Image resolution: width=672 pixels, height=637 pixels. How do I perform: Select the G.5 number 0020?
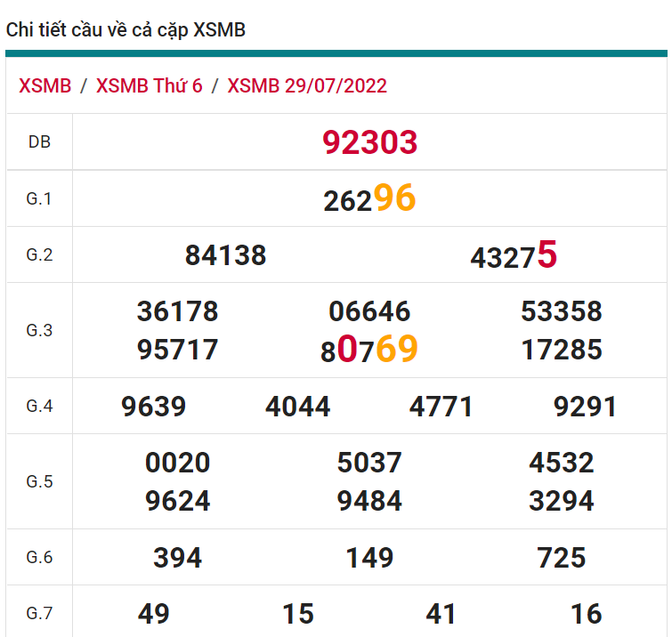point(178,463)
